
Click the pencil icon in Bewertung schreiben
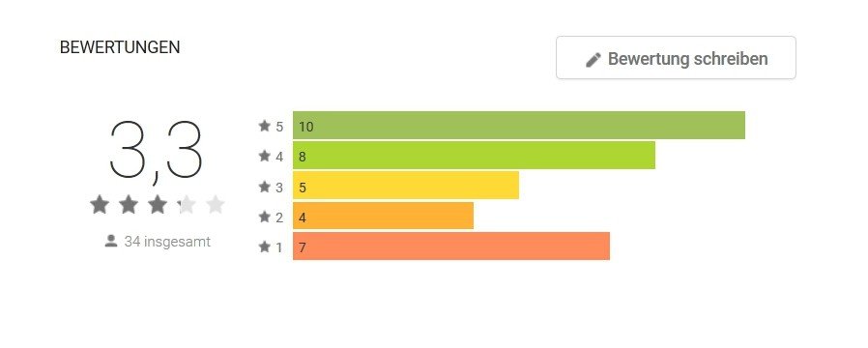[x=593, y=60]
